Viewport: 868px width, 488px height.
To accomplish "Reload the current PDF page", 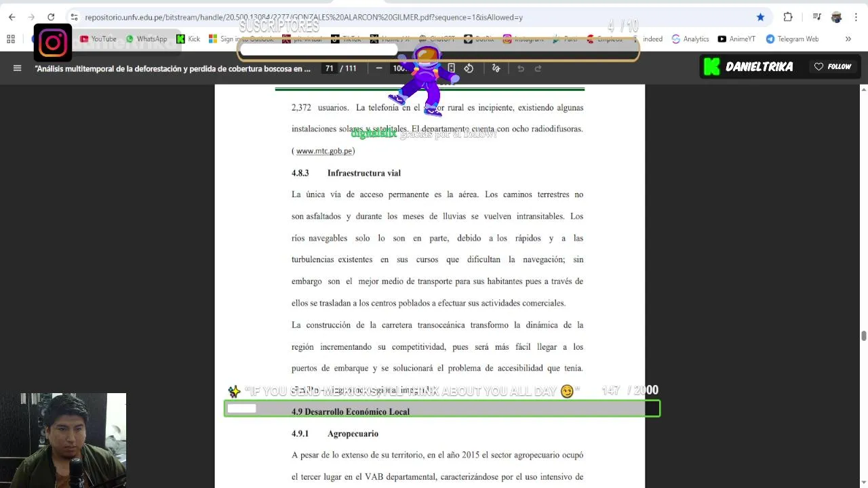I will [51, 17].
